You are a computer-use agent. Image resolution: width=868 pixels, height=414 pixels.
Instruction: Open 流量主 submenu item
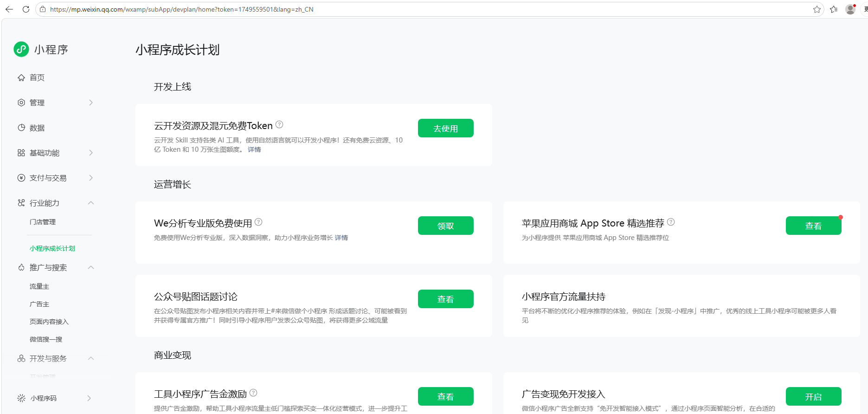39,286
